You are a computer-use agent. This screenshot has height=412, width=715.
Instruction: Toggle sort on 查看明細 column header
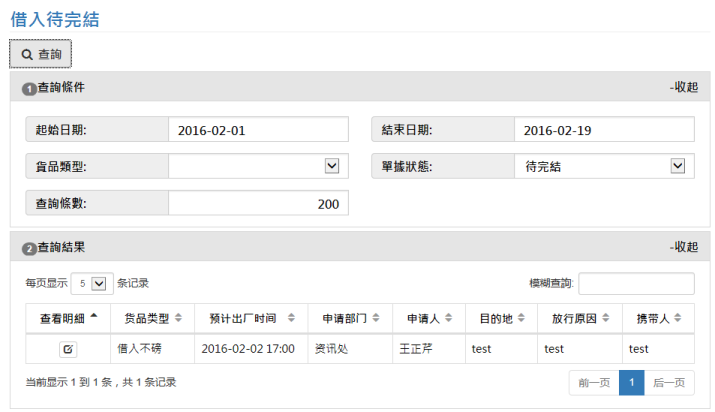pos(68,319)
